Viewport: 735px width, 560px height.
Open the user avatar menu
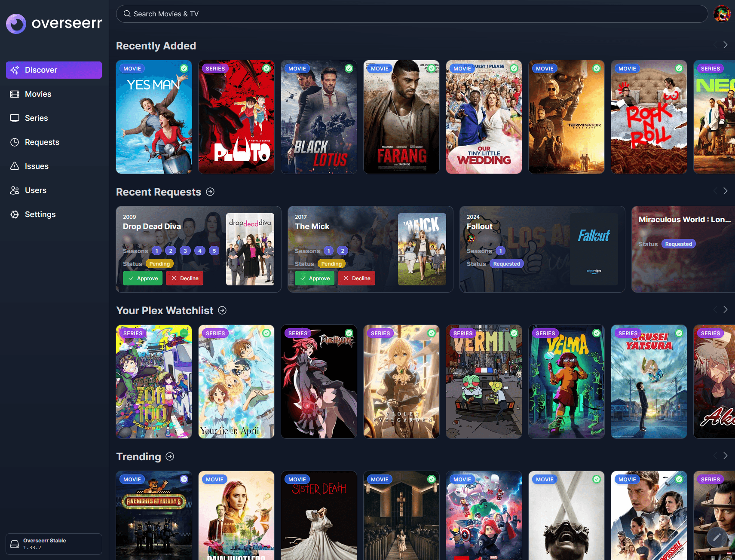(722, 14)
